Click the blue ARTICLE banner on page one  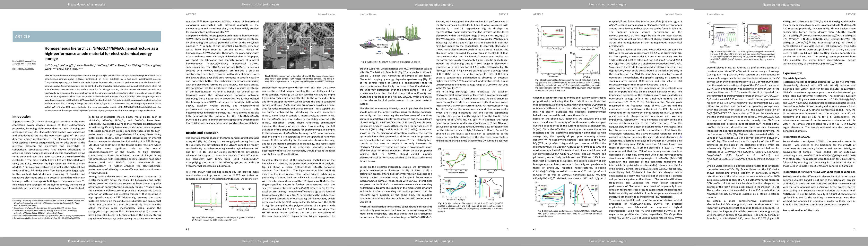(x=87, y=36)
